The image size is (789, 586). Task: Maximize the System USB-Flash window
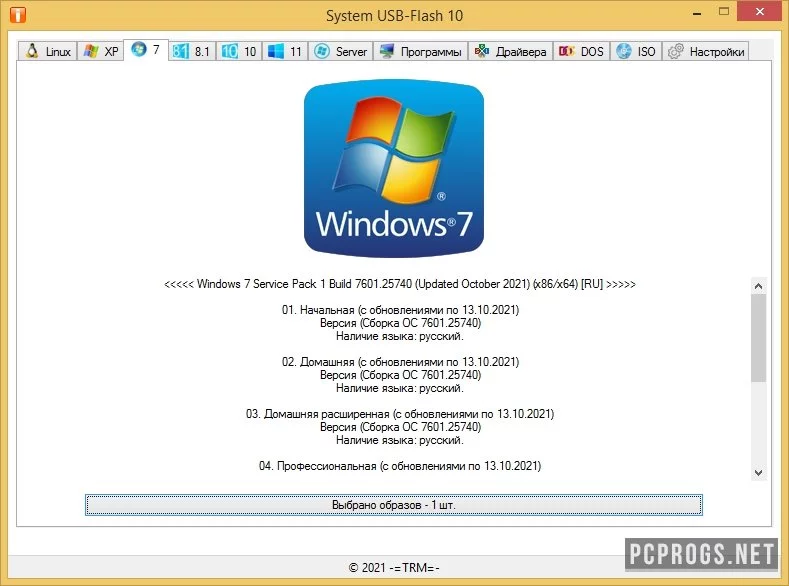[724, 12]
